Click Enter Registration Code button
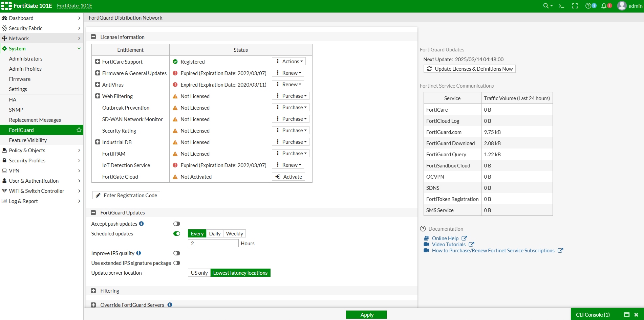Screen dimensions: 644x320 pos(126,195)
